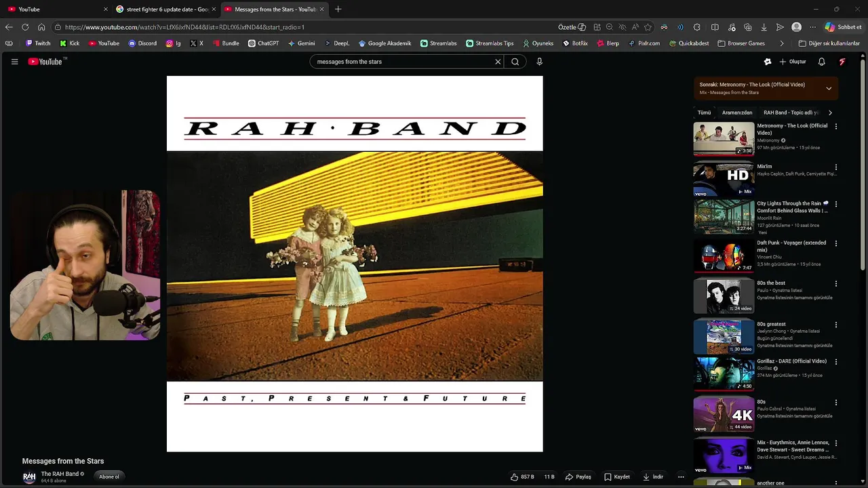Open the browser home page icon
This screenshot has height=488, width=868.
point(41,27)
